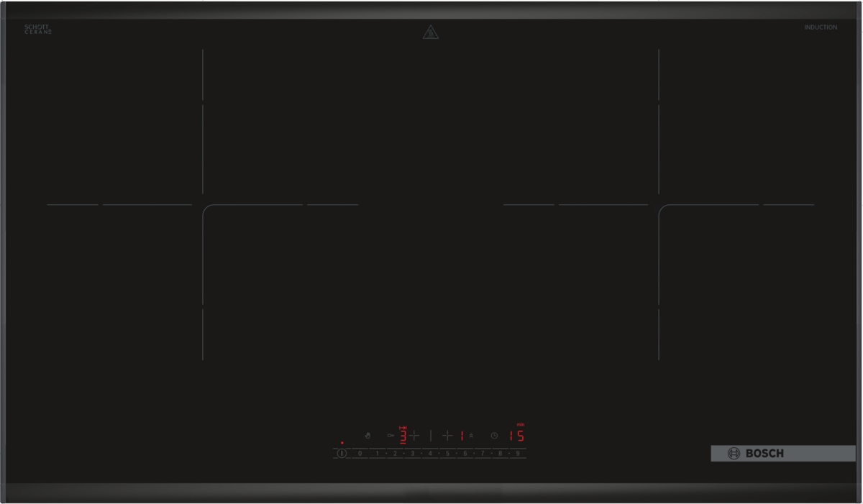The width and height of the screenshot is (863, 504).
Task: Tap the timer clock icon
Action: (x=494, y=435)
